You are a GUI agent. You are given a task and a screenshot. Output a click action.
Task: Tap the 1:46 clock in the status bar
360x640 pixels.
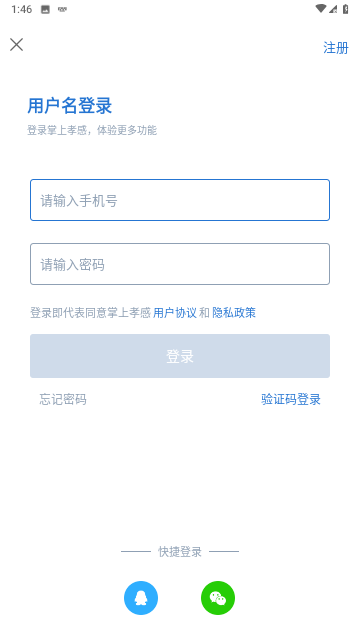(x=22, y=9)
